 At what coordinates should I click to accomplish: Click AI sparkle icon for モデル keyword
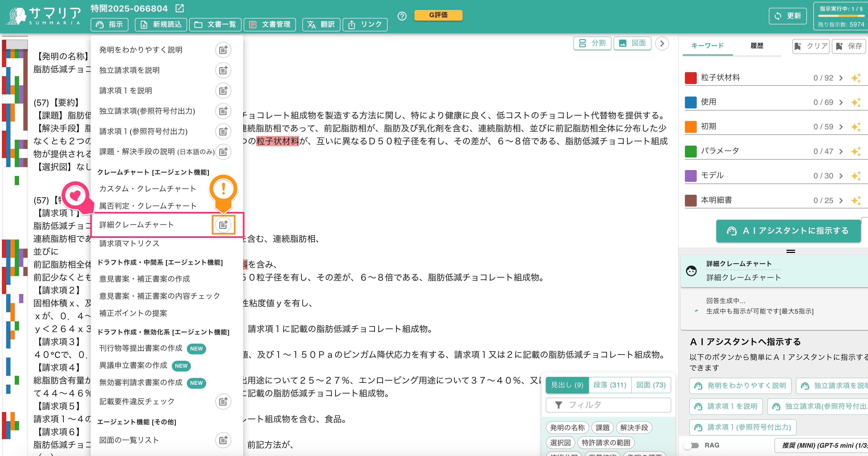coord(856,176)
